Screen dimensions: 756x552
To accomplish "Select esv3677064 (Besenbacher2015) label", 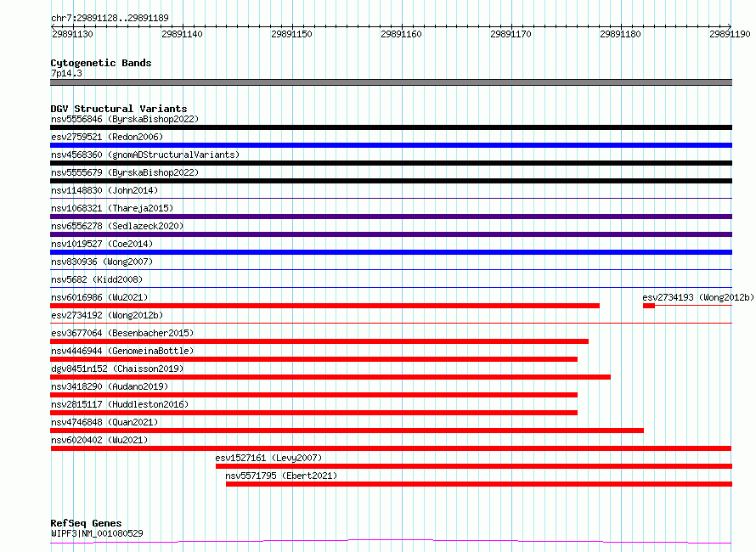I will pos(122,333).
